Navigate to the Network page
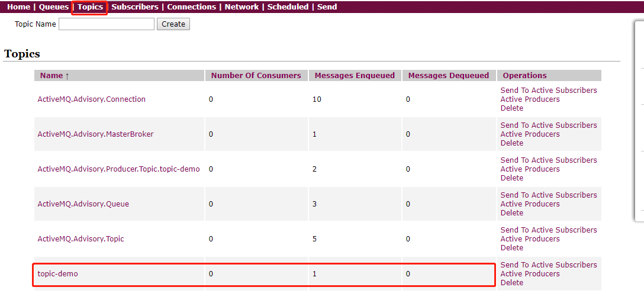 tap(241, 7)
